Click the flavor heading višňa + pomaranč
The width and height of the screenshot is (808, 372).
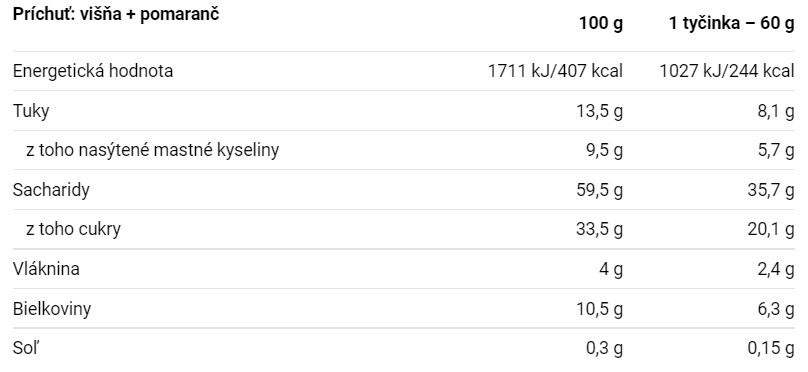(x=116, y=14)
